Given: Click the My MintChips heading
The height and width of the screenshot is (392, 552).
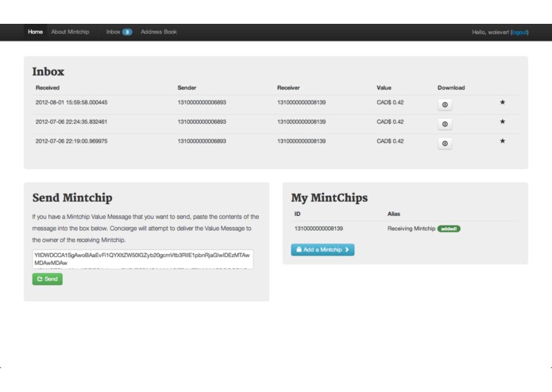Looking at the screenshot, I should point(329,198).
